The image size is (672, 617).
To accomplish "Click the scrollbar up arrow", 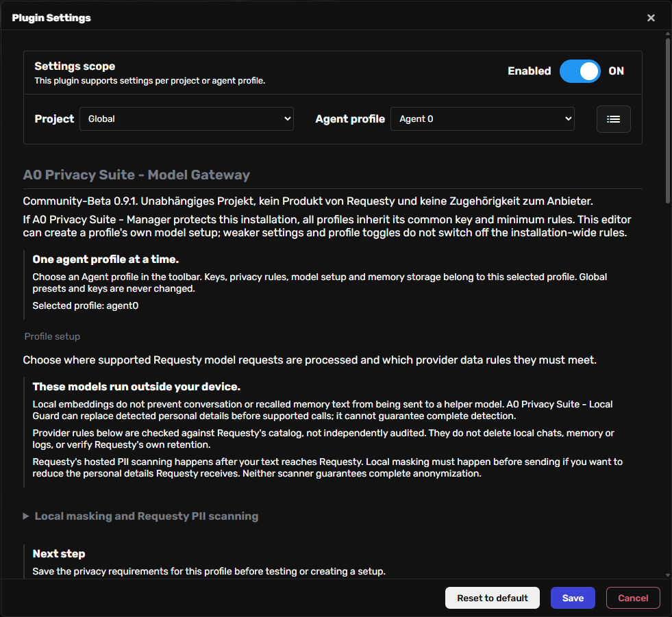I will 668,34.
